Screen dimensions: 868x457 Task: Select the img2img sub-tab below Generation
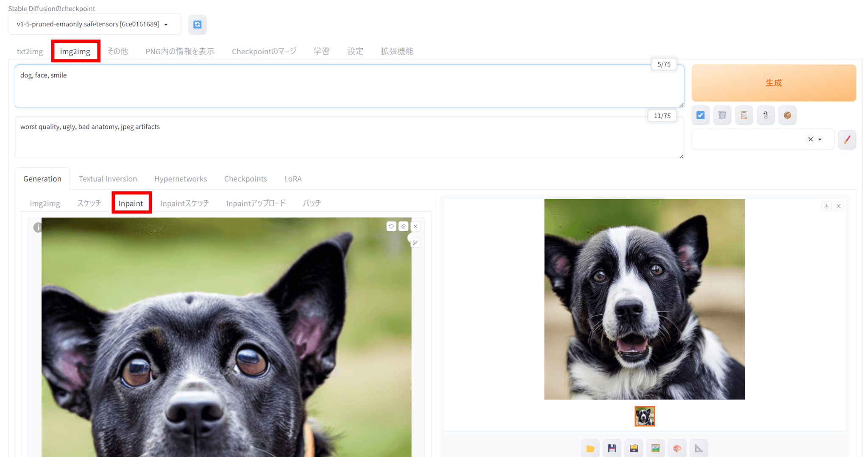(x=45, y=203)
